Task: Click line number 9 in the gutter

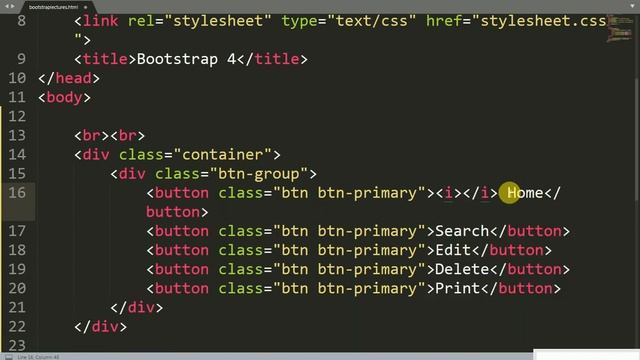Action: [x=21, y=59]
